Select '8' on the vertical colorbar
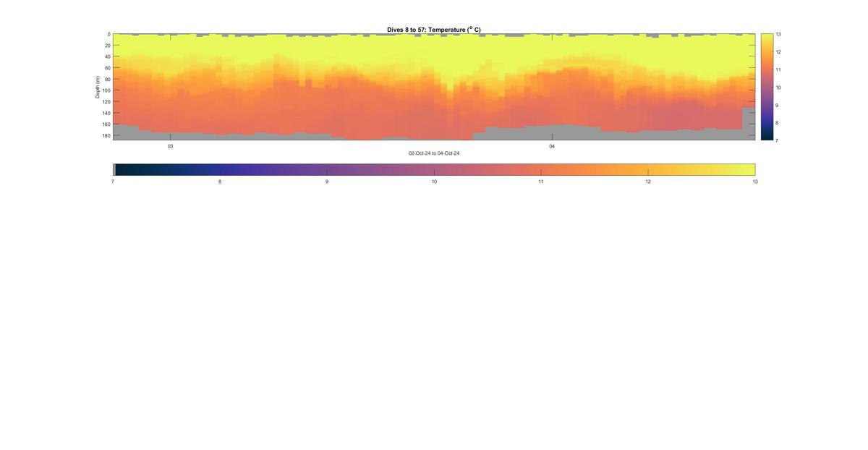Viewport: 868px width, 450px height. click(x=778, y=122)
